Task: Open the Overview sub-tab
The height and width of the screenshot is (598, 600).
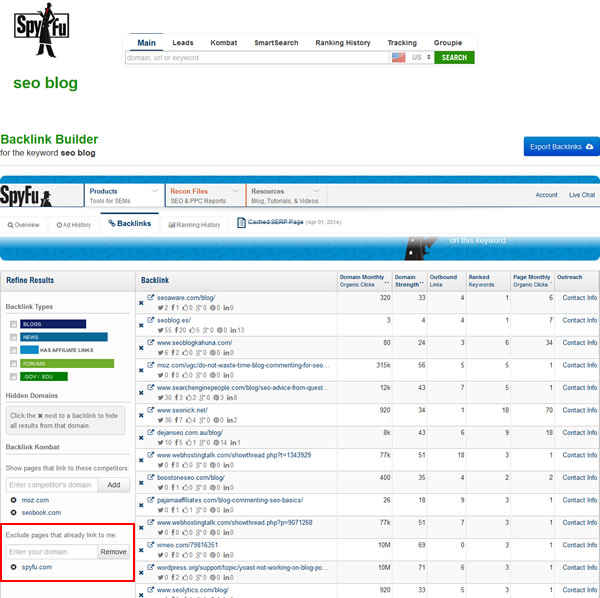Action: click(x=24, y=225)
